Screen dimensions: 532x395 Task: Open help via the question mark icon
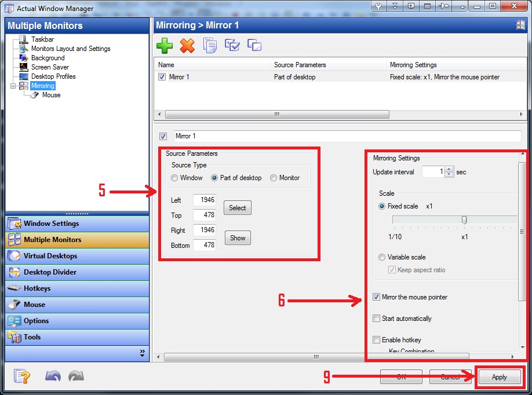click(x=22, y=376)
